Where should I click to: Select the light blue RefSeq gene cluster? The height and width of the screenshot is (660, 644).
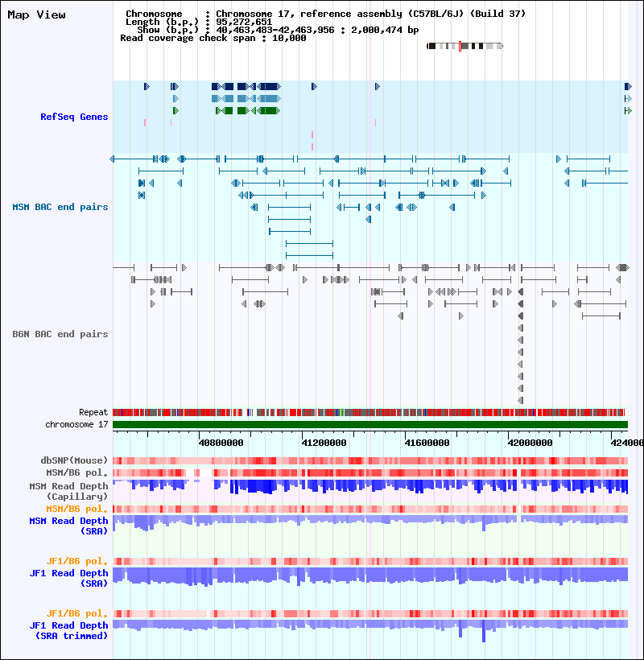click(246, 99)
